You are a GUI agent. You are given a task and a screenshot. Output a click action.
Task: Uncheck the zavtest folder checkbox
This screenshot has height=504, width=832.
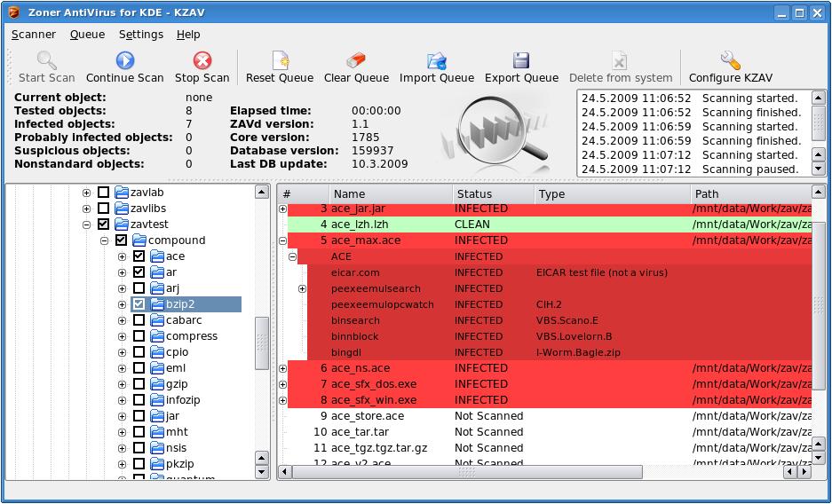[x=104, y=224]
